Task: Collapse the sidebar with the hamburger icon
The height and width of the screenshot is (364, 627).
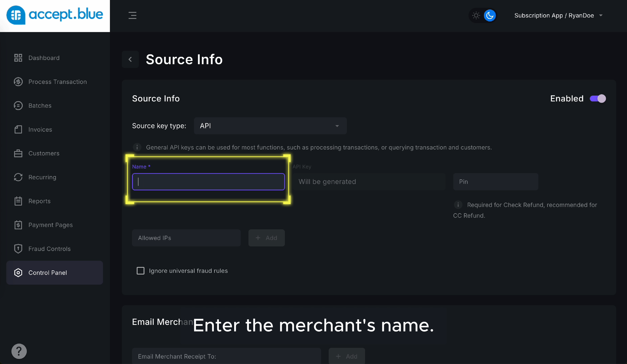Action: pos(132,15)
